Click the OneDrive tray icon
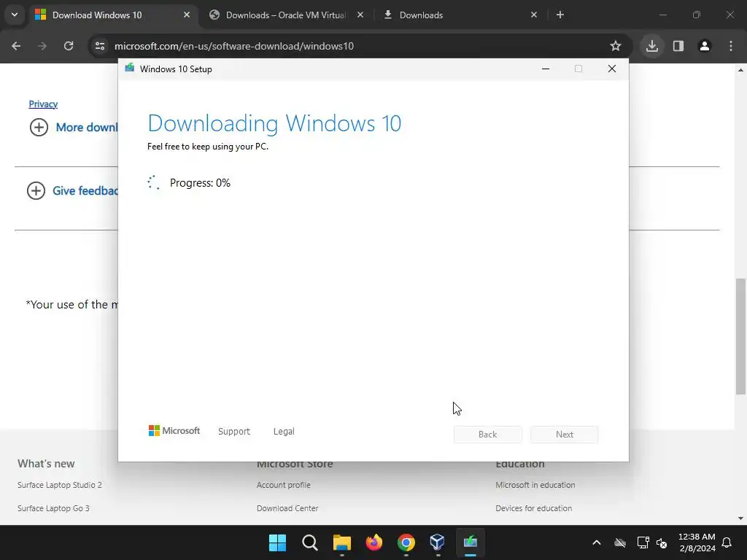Screen dimensions: 747x560 (x=620, y=542)
